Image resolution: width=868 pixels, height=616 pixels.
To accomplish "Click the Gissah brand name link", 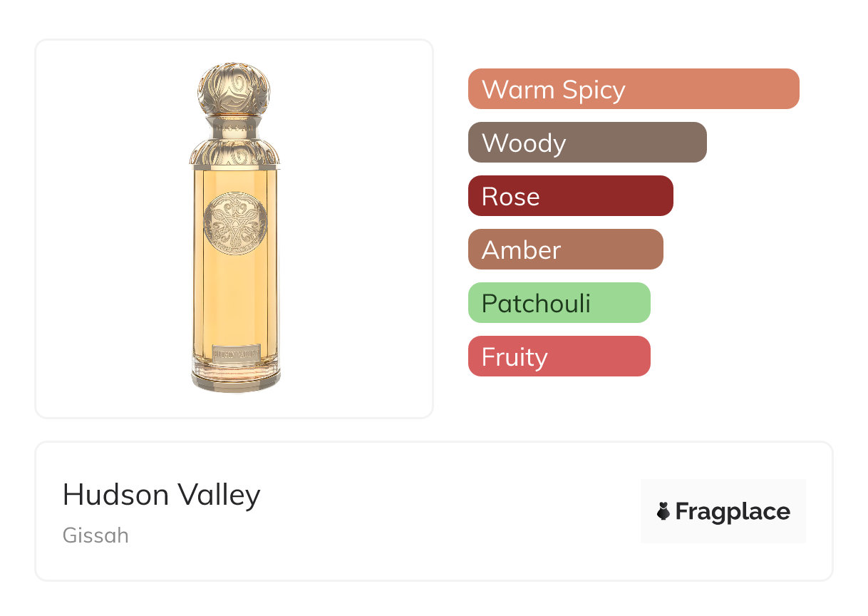I will click(x=95, y=535).
